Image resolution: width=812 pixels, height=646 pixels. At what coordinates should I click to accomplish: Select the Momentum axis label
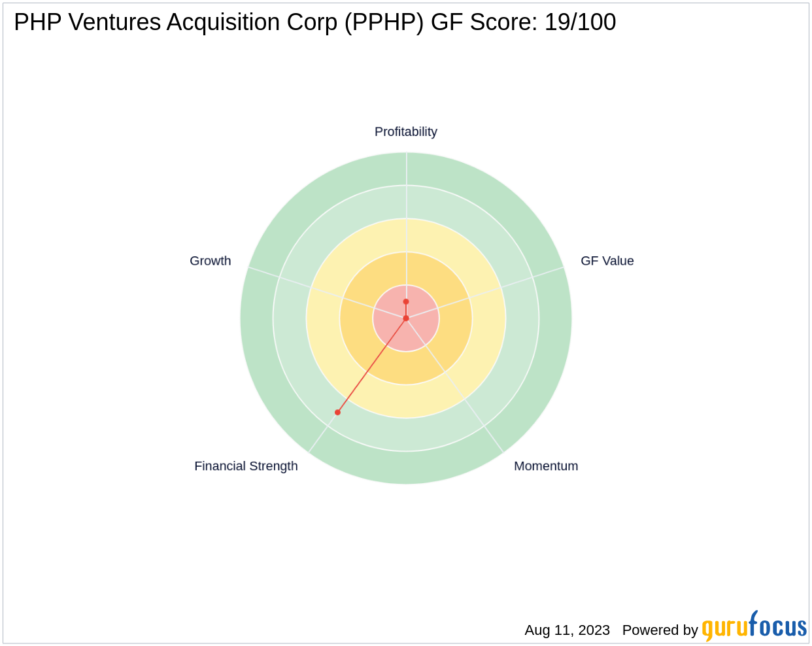[x=546, y=466]
